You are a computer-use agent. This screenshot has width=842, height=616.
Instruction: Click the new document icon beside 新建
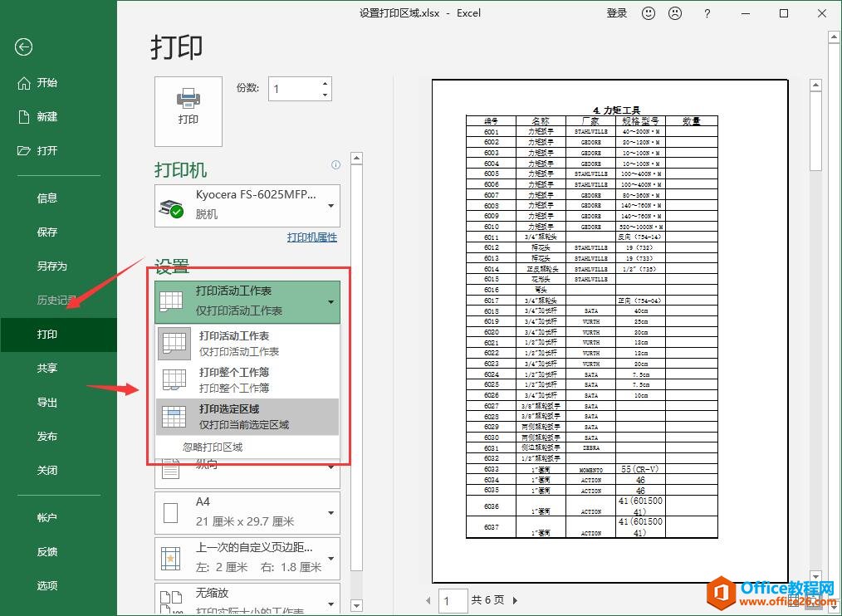point(23,116)
